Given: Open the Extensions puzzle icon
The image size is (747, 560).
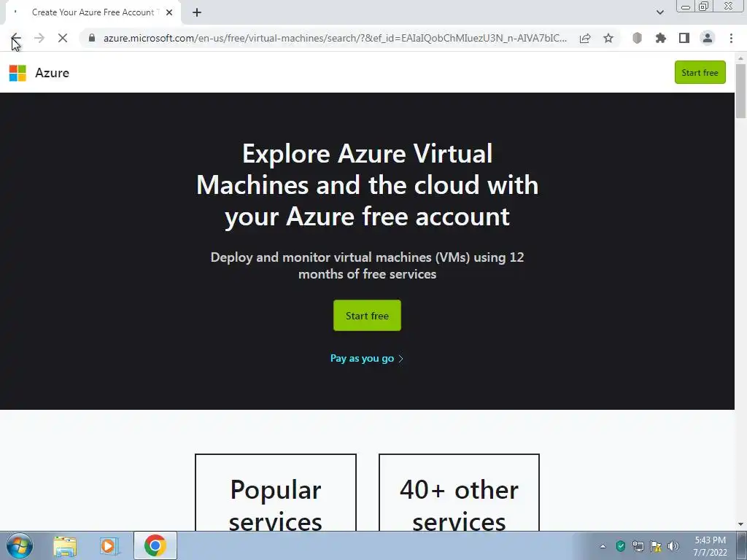Looking at the screenshot, I should (660, 38).
